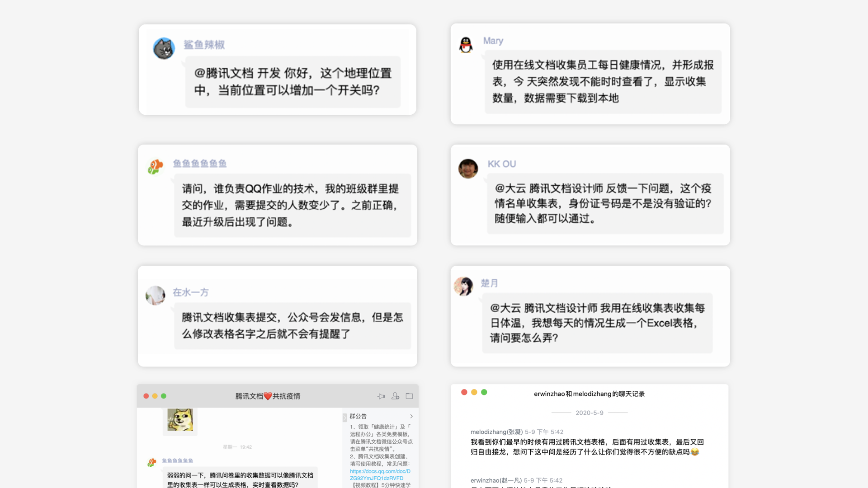This screenshot has width=868, height=488.
Task: Click 鲨鱼辣椒's cat avatar
Action: 164,48
